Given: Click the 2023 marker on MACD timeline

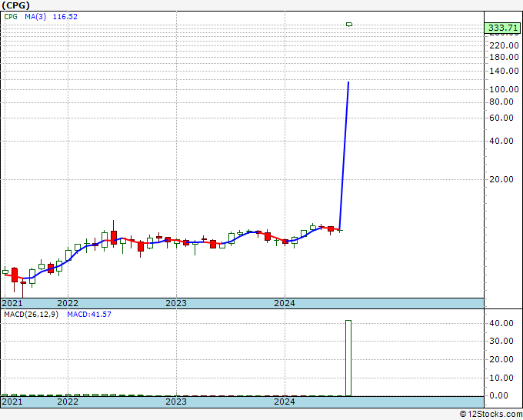Looking at the screenshot, I should (x=176, y=402).
